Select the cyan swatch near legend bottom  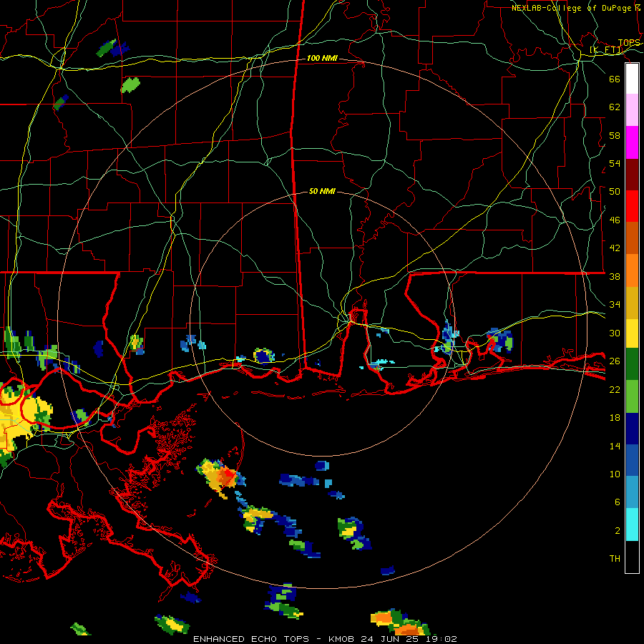pos(632,525)
